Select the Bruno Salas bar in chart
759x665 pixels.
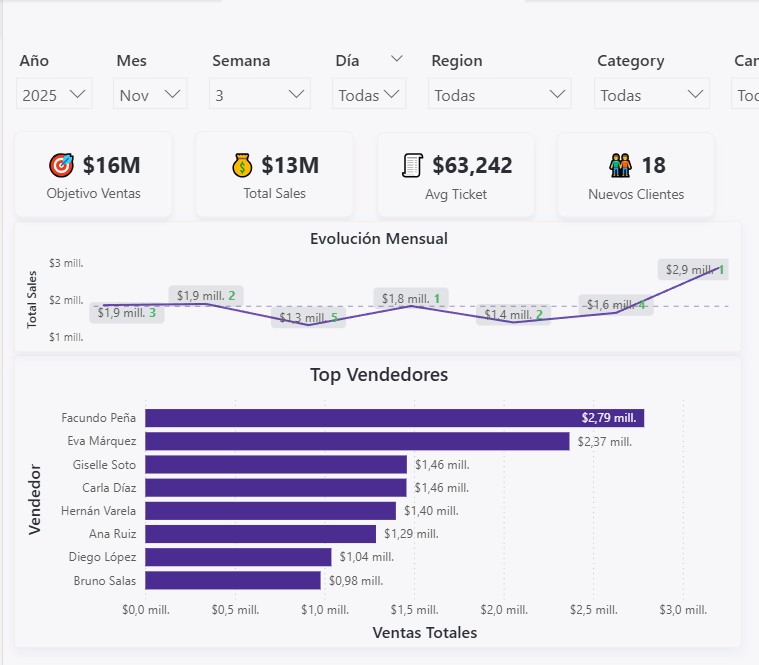coord(233,580)
